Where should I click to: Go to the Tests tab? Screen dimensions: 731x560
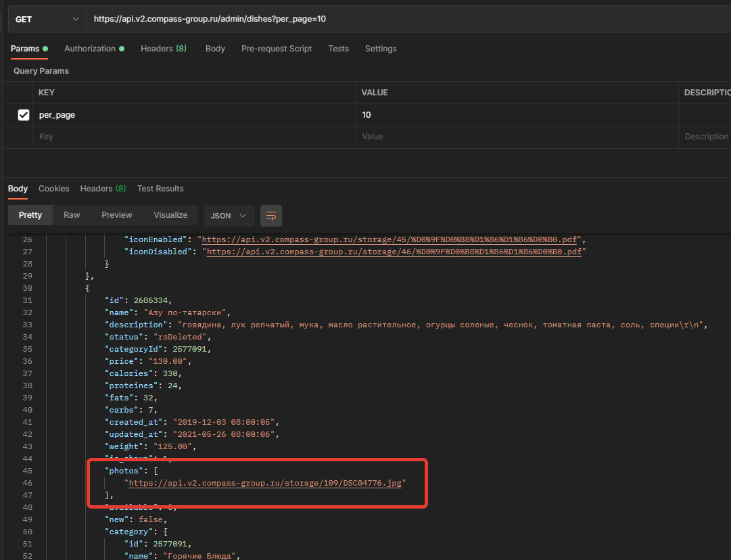[x=338, y=49]
